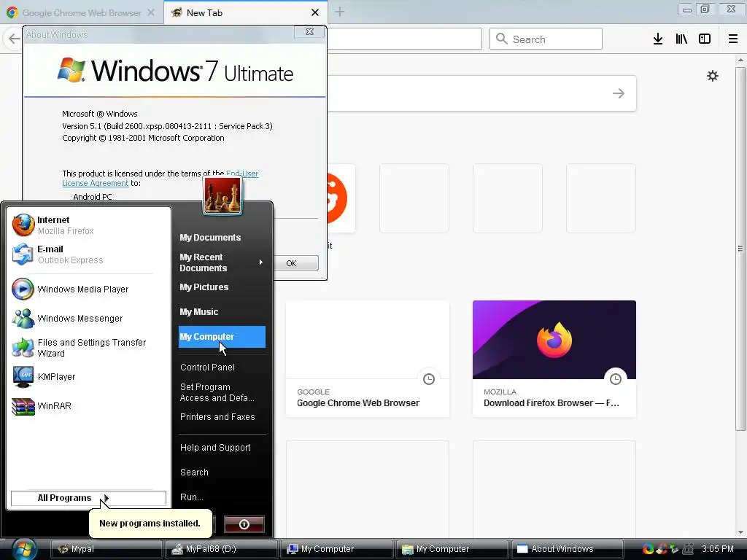Open the browser hamburger menu
The width and height of the screenshot is (747, 560).
click(733, 39)
